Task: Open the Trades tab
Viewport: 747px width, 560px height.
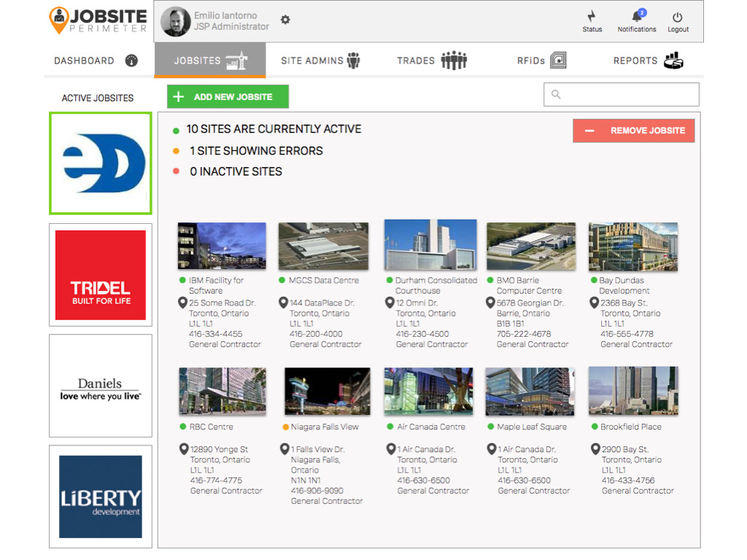Action: tap(432, 61)
